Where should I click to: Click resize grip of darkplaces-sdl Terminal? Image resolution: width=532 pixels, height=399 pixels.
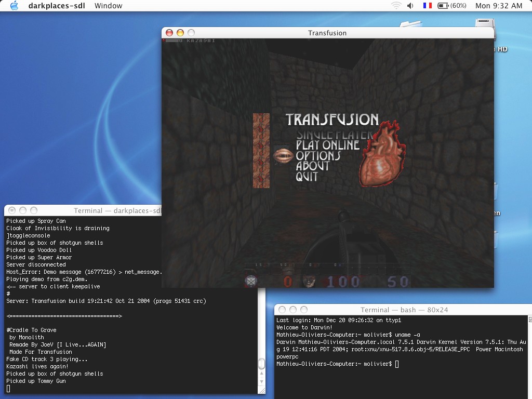click(262, 391)
